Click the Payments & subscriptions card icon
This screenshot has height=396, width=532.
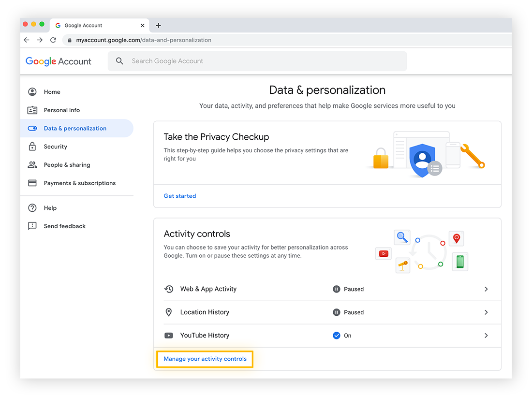coord(32,183)
